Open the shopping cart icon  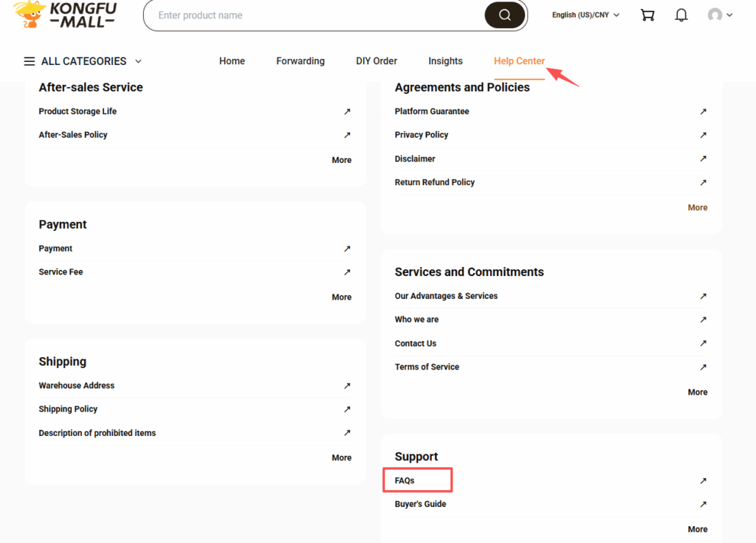[647, 15]
